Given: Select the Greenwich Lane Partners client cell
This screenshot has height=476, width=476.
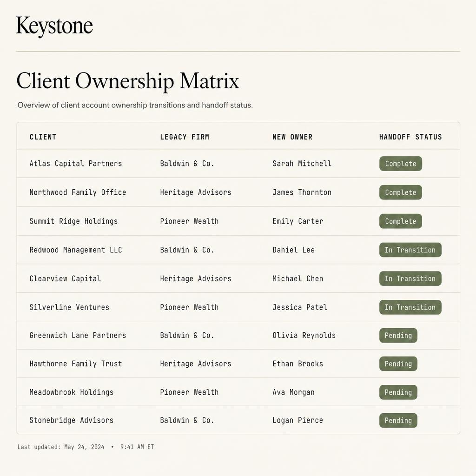Looking at the screenshot, I should click(78, 336).
